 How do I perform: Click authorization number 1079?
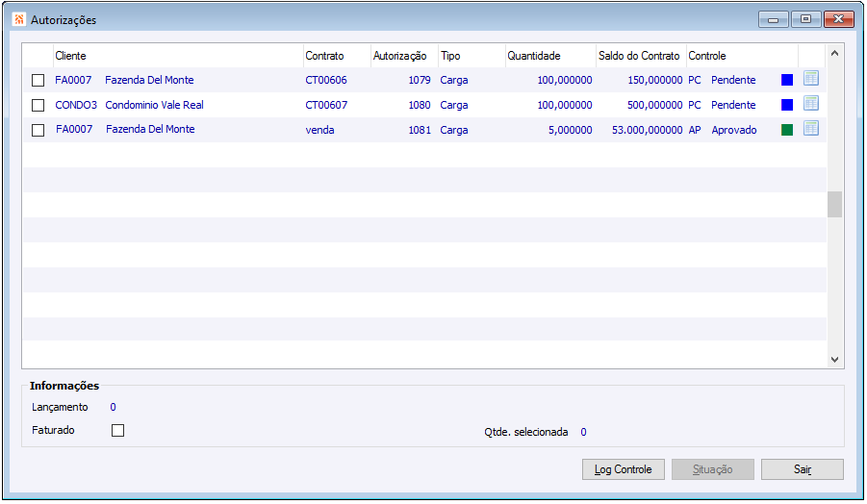click(420, 80)
